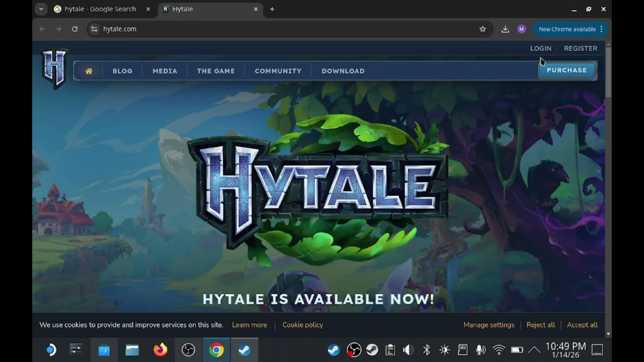Open the file manager from taskbar
Image resolution: width=644 pixels, height=362 pixels.
pos(132,349)
